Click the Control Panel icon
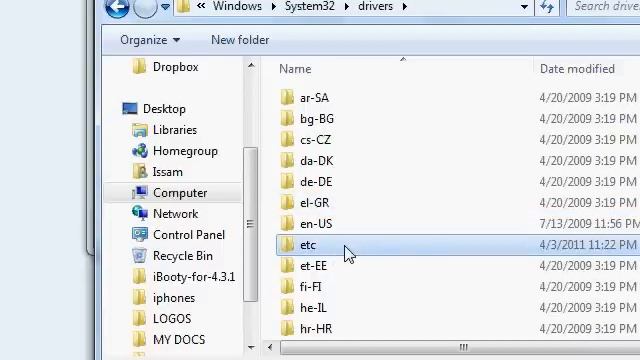Screen dimensions: 640x360 (x=140, y=235)
